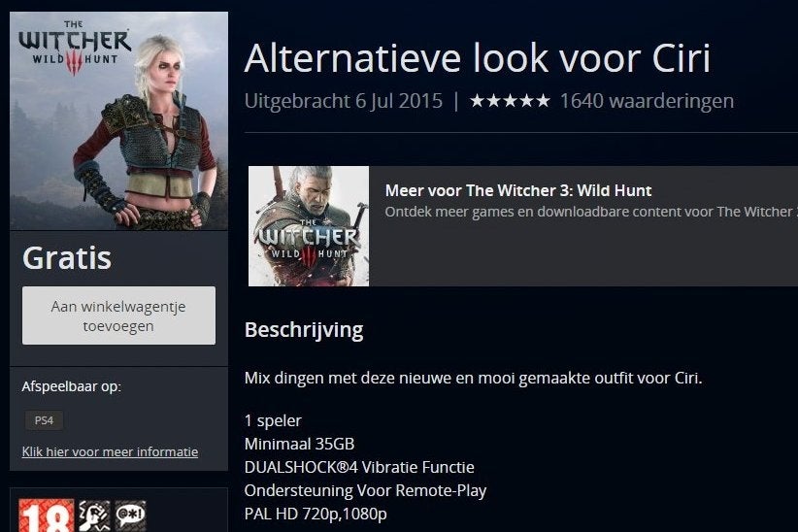Click the violence content descriptor icon
Viewport: 798px width, 532px height.
pos(94,515)
